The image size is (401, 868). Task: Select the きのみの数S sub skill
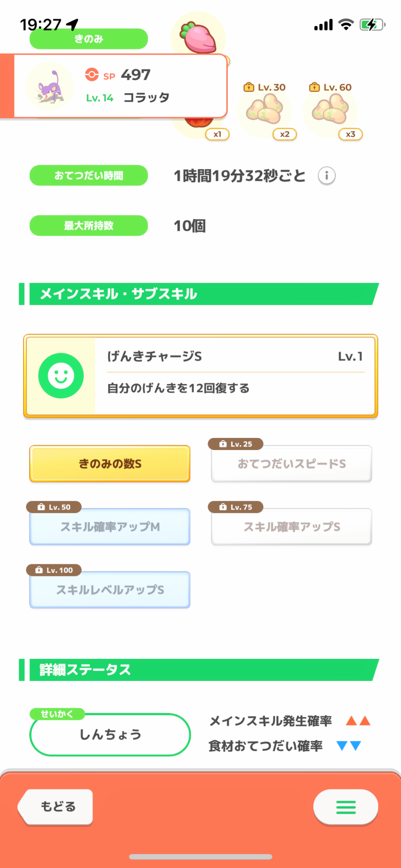tap(110, 464)
